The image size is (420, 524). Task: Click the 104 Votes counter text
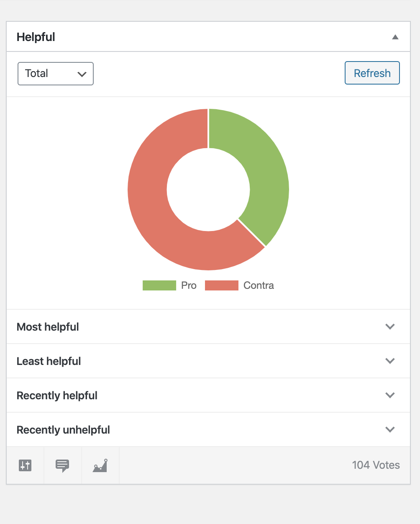[376, 465]
